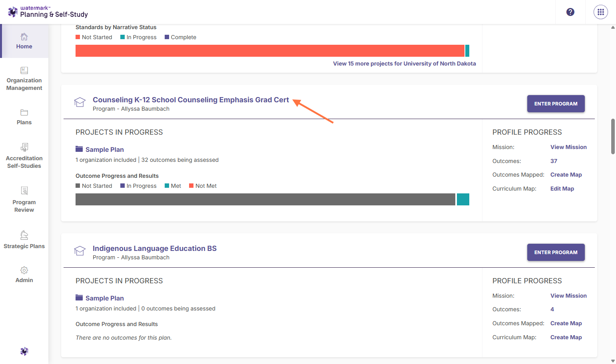The width and height of the screenshot is (616, 364).
Task: Enter the Counseling K-12 School Counseling program
Action: 556,103
